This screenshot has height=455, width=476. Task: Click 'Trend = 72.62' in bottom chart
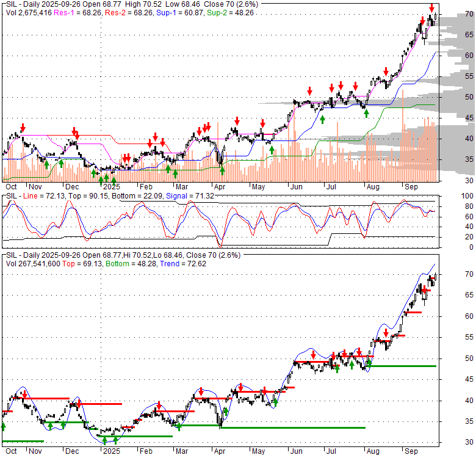(183, 264)
